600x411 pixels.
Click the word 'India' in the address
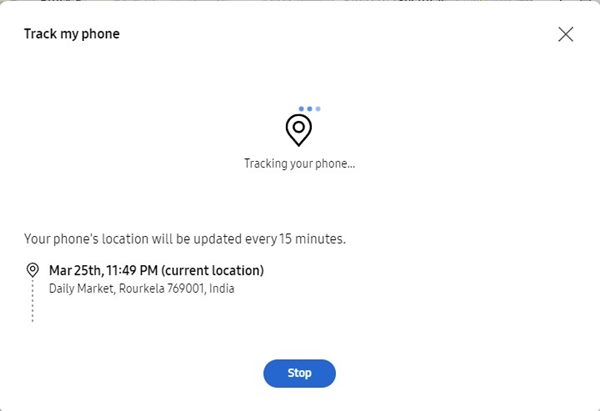click(222, 288)
